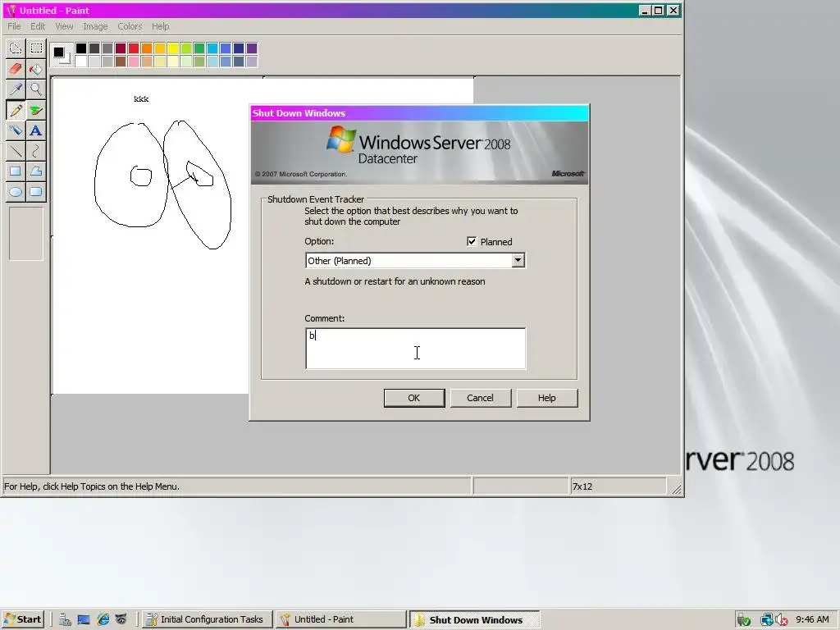This screenshot has width=840, height=630.
Task: Choose the Ellipse shape tool
Action: (x=16, y=192)
